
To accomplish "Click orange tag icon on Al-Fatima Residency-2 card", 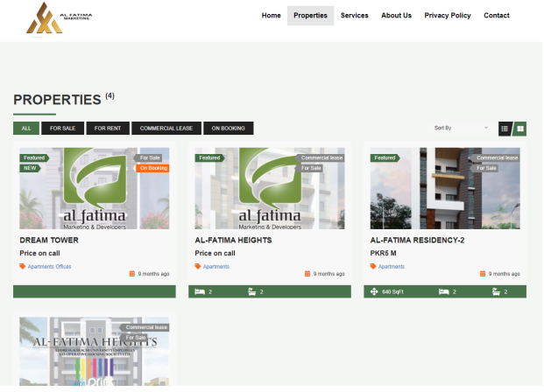I will [x=373, y=267].
